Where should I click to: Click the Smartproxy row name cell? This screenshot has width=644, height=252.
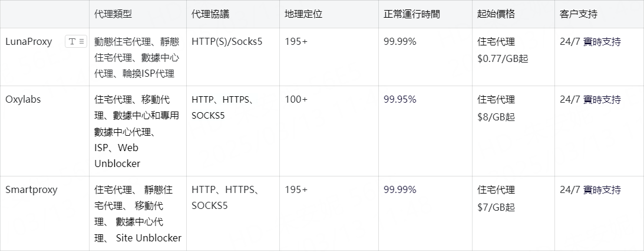pyautogui.click(x=45, y=214)
